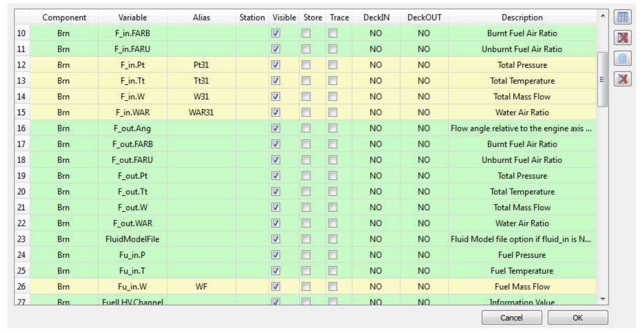Enable Store for F_out.Tt row

[x=306, y=192]
